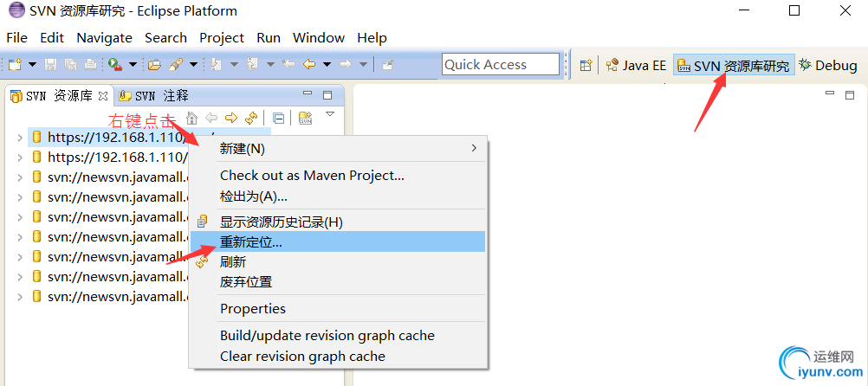Click the Quick Access search field
This screenshot has height=386, width=868.
coord(501,65)
